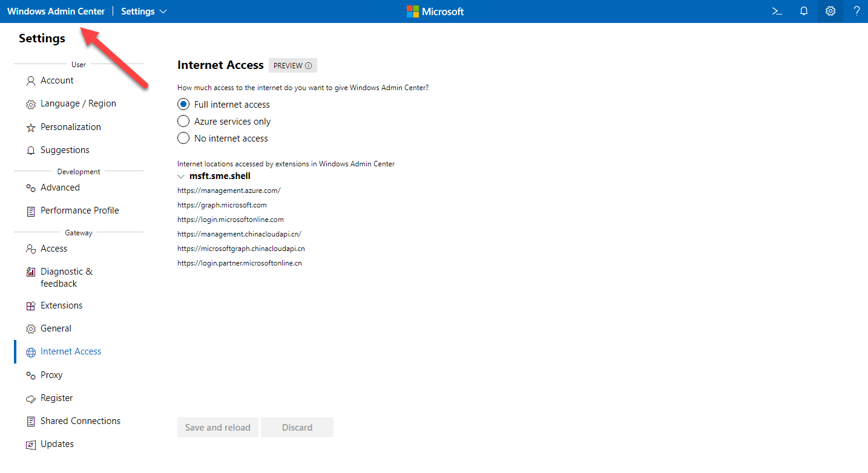Click the settings gear in top bar
This screenshot has height=473, width=868.
[830, 11]
